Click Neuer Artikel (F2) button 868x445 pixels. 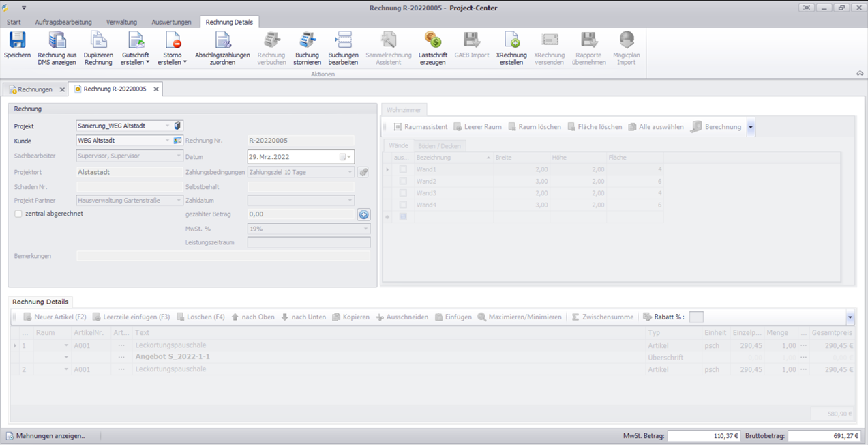[55, 317]
